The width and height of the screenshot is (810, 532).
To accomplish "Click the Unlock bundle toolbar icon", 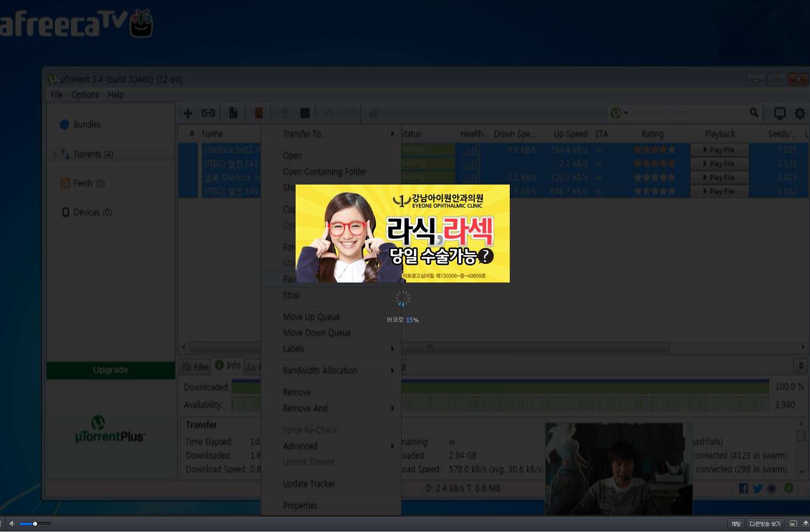I will click(x=374, y=113).
